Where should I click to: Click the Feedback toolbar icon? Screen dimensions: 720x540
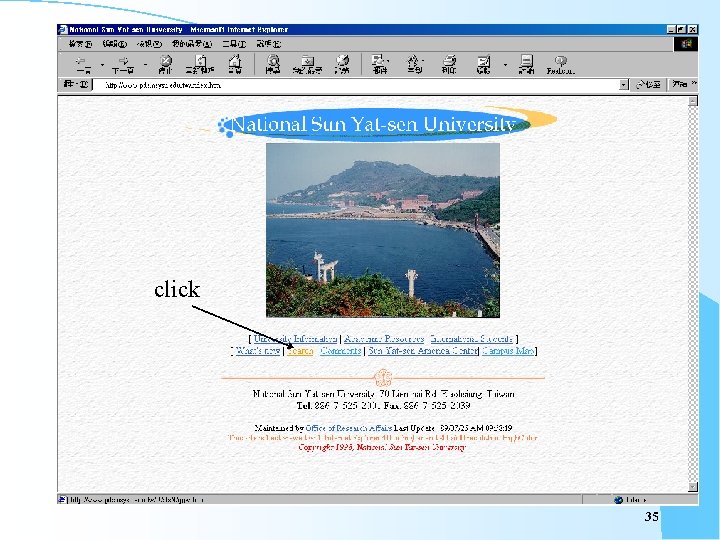(561, 64)
